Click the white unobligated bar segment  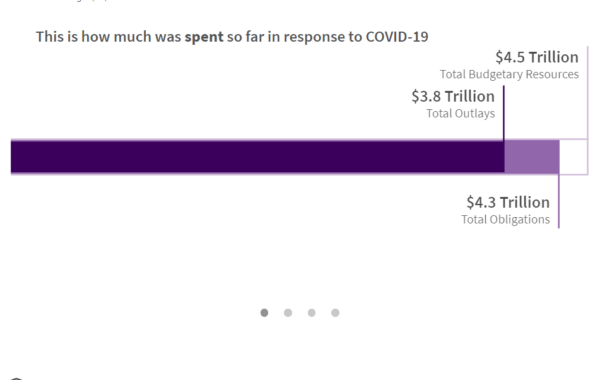click(573, 157)
